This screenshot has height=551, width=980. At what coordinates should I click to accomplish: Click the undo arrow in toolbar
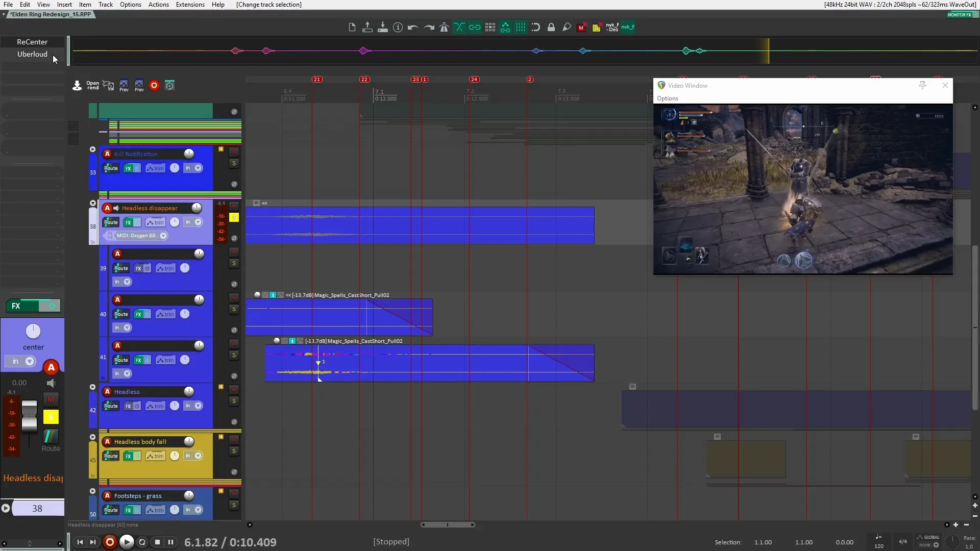coord(413,28)
